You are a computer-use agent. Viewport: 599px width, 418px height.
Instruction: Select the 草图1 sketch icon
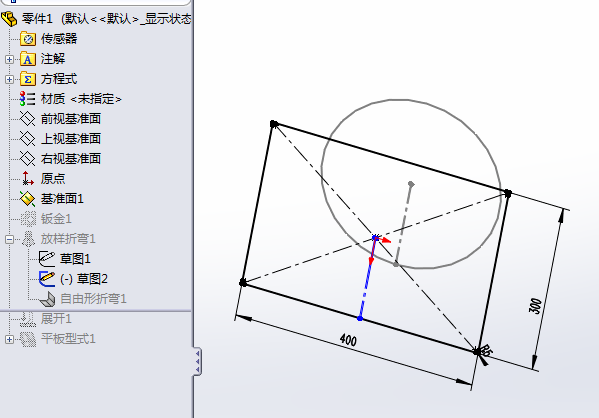click(x=47, y=259)
